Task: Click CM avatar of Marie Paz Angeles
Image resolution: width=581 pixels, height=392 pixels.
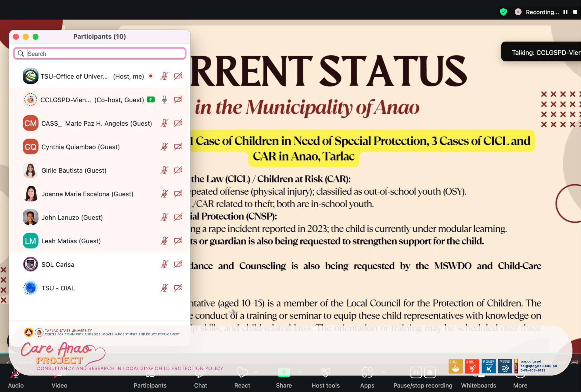Action: point(30,123)
